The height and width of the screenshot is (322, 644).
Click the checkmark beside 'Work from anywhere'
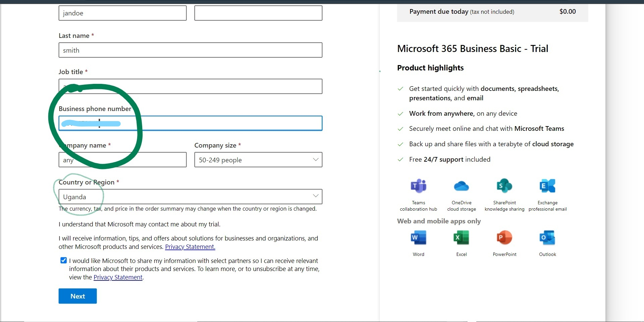tap(400, 114)
